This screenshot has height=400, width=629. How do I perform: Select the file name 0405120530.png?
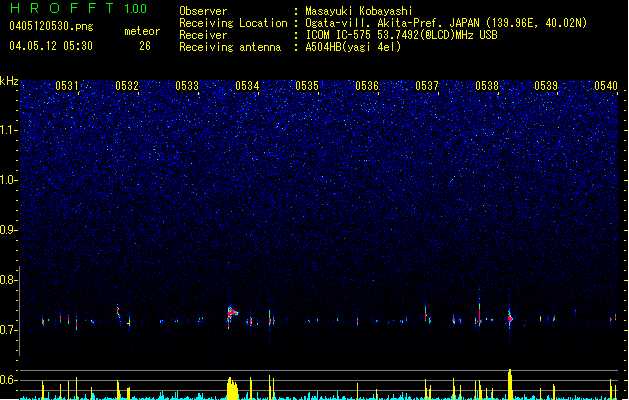coord(51,26)
